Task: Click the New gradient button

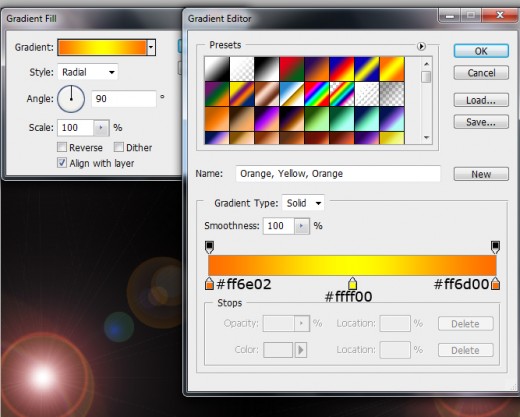Action: 481,174
